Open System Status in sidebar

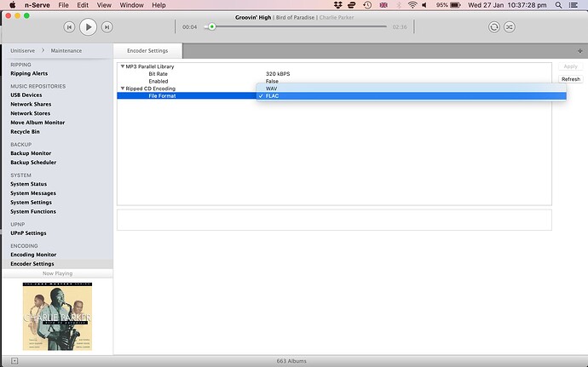click(x=28, y=184)
